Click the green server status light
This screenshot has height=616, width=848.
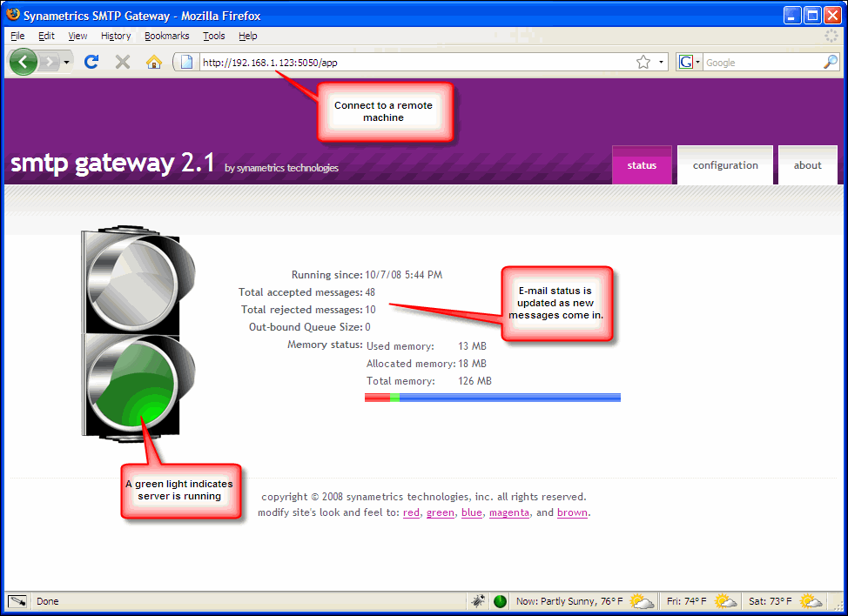pos(132,385)
